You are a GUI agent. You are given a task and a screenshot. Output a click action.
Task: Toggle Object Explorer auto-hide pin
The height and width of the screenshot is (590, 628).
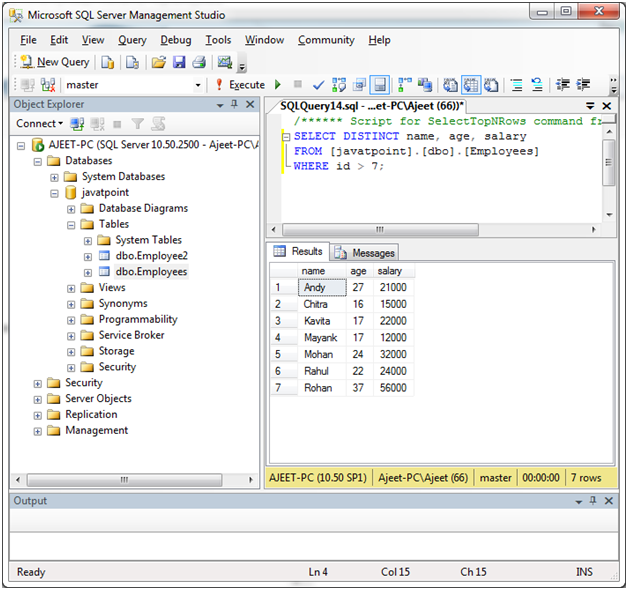pos(234,105)
